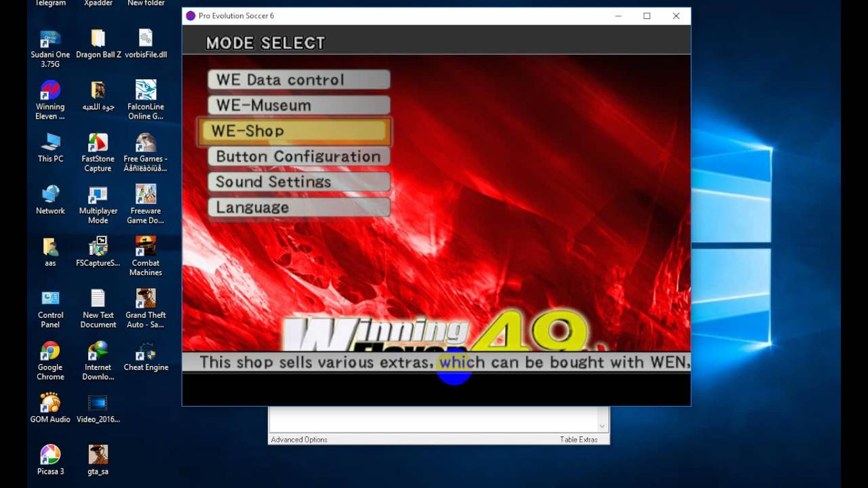The image size is (868, 488).
Task: Launch the FastStone Capture shortcut
Action: click(98, 152)
